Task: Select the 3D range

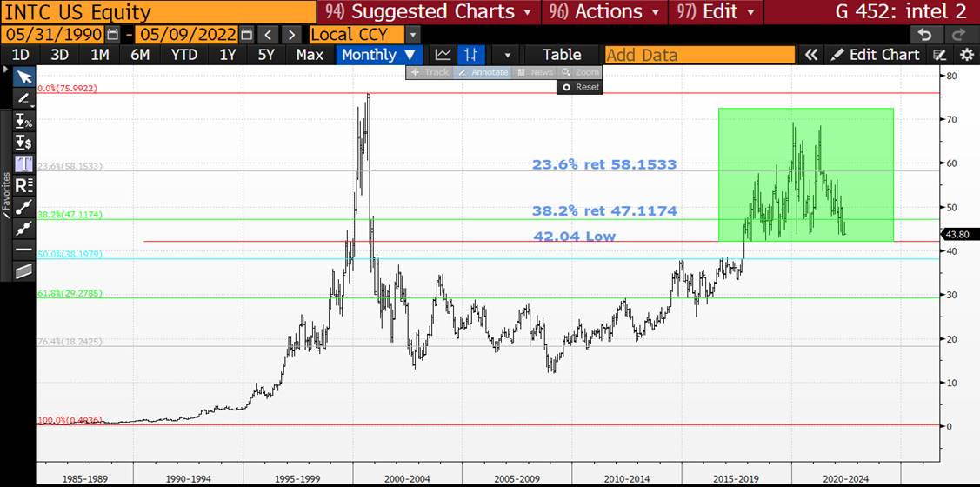Action: pos(59,55)
